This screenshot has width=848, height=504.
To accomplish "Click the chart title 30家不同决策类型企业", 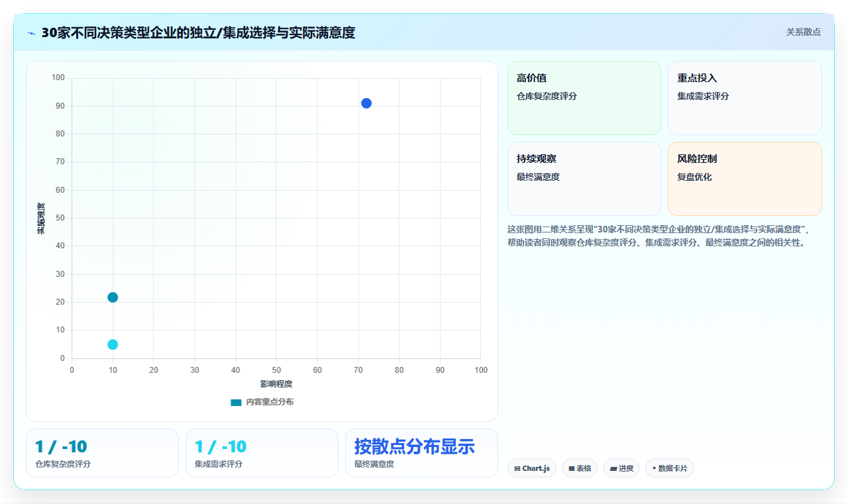I will 198,32.
